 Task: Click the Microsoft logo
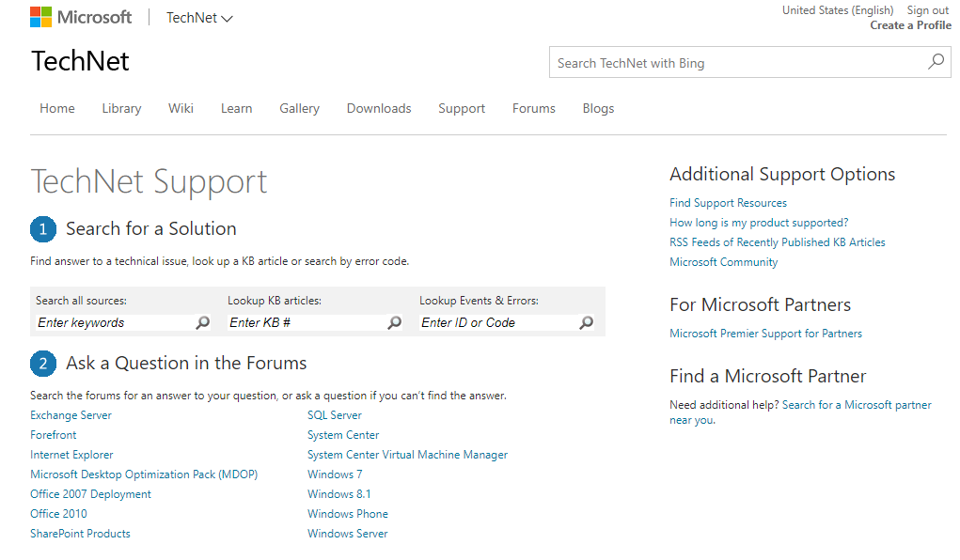[x=81, y=17]
